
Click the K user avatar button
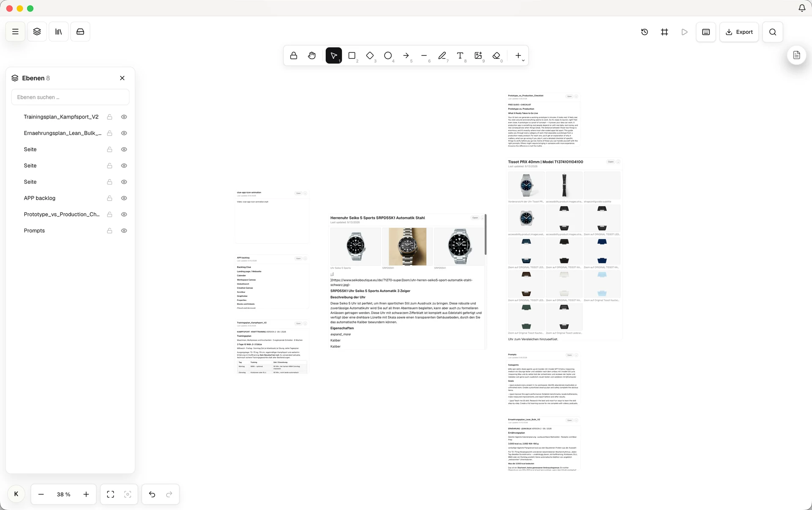[16, 494]
